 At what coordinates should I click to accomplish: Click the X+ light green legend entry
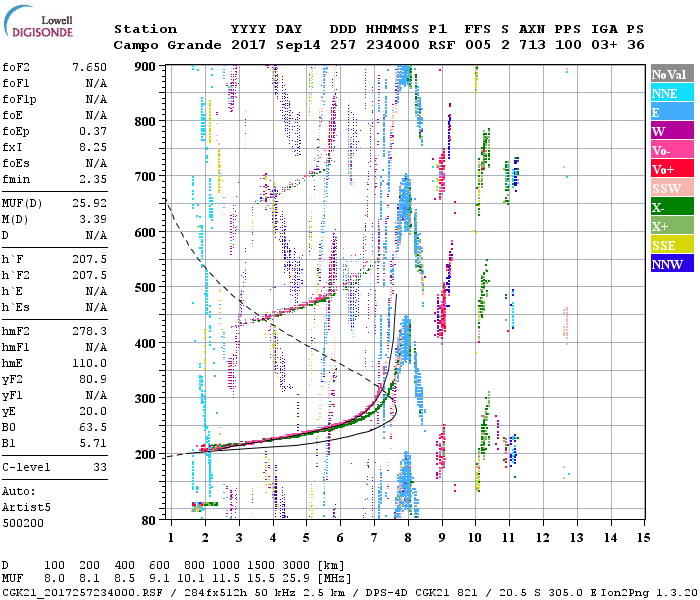point(668,226)
